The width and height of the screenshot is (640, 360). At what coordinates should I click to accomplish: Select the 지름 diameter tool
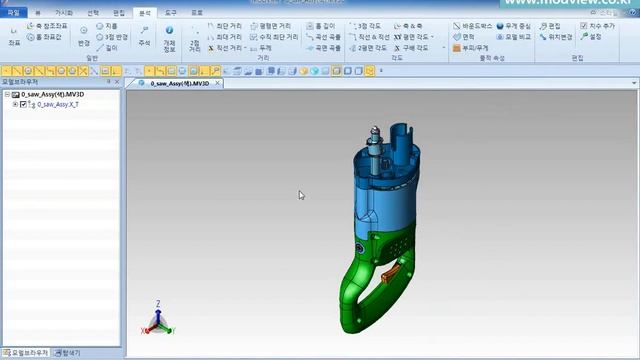107,26
